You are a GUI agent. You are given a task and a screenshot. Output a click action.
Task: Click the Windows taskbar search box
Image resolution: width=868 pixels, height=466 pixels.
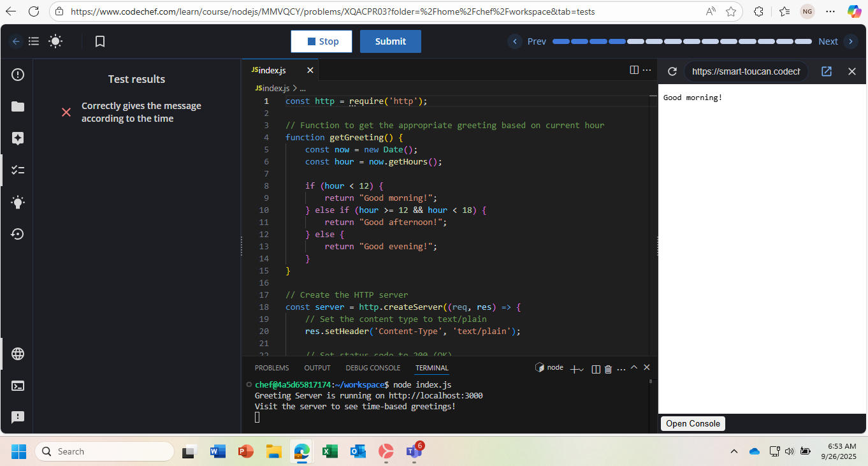pyautogui.click(x=105, y=451)
